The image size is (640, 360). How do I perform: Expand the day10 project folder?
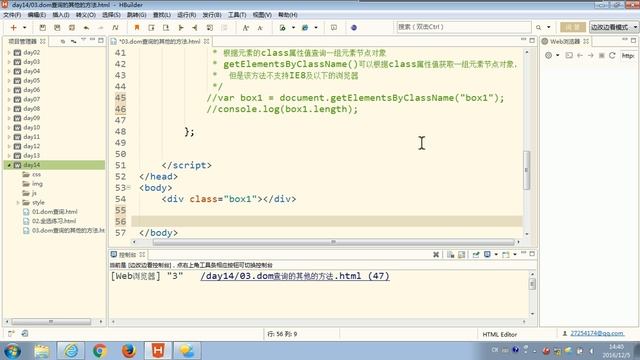click(9, 127)
